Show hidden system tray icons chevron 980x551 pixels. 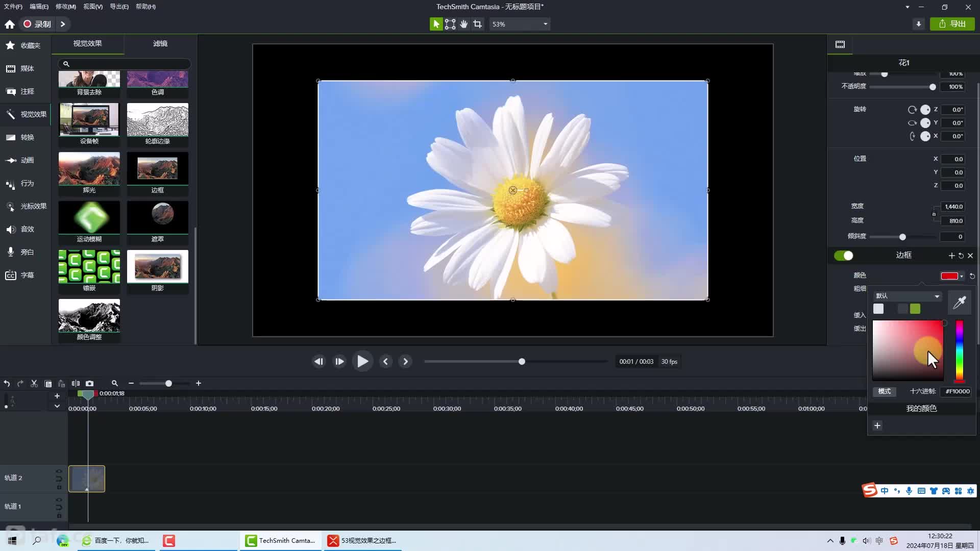[x=830, y=541]
